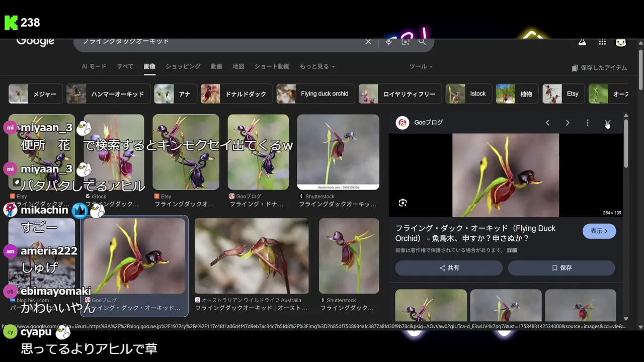Open third related image in preview panel
Viewport: 644px width, 362px height.
point(581,305)
